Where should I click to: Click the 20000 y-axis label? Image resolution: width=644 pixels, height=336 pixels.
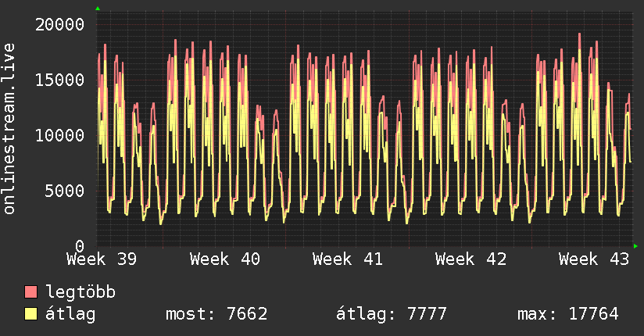(59, 25)
